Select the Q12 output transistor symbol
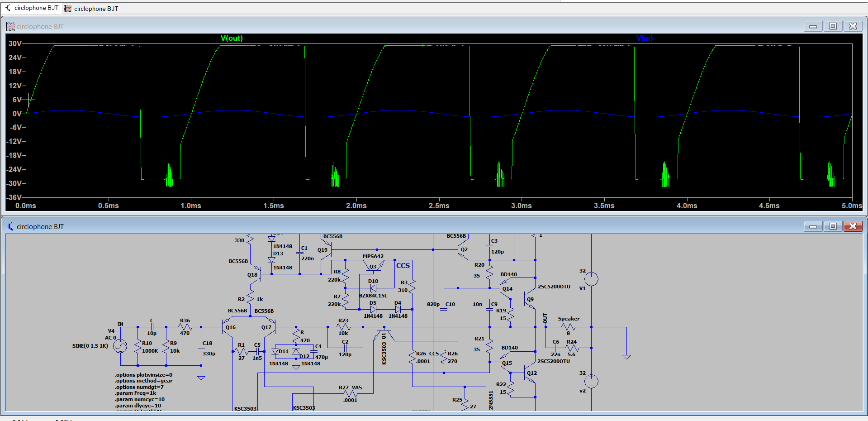 pyautogui.click(x=529, y=374)
